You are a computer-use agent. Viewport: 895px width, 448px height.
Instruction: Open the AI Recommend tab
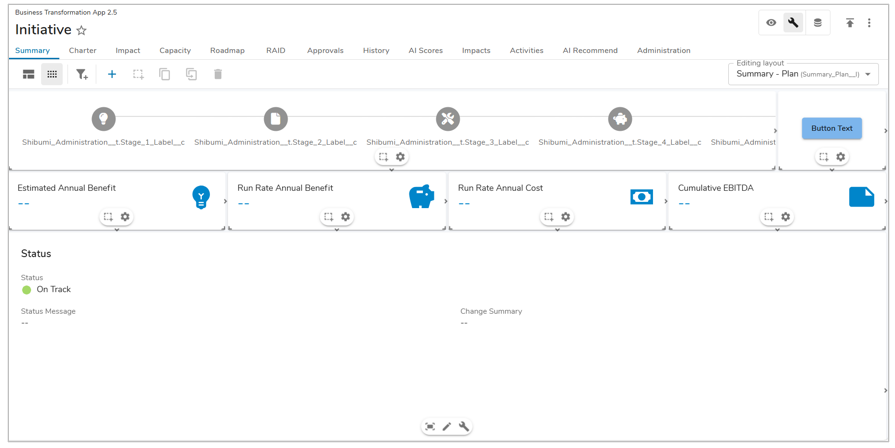589,50
